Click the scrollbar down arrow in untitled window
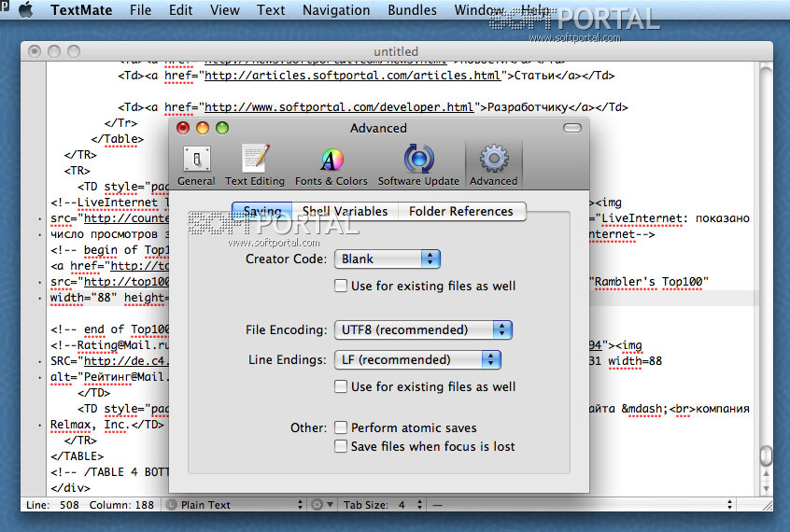The height and width of the screenshot is (532, 790). (x=766, y=489)
